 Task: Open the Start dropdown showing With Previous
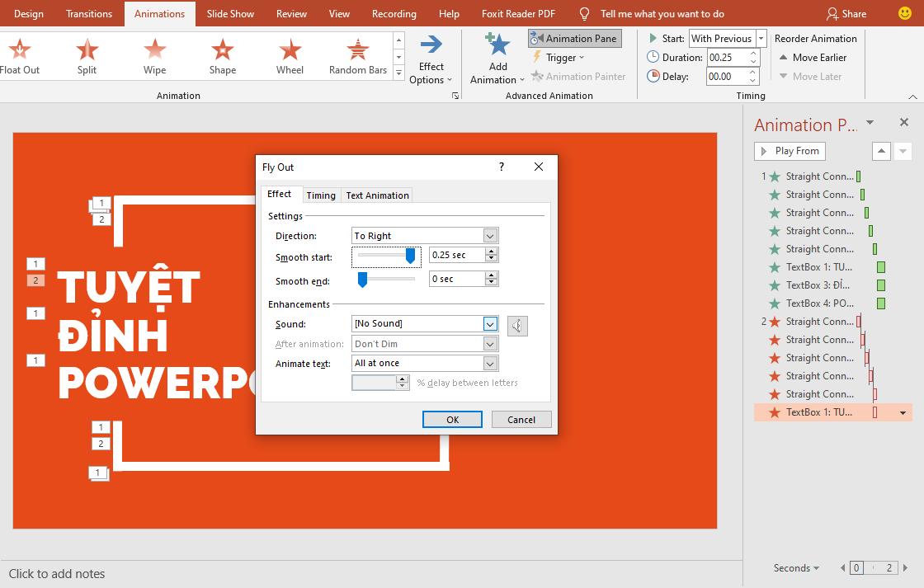click(761, 38)
